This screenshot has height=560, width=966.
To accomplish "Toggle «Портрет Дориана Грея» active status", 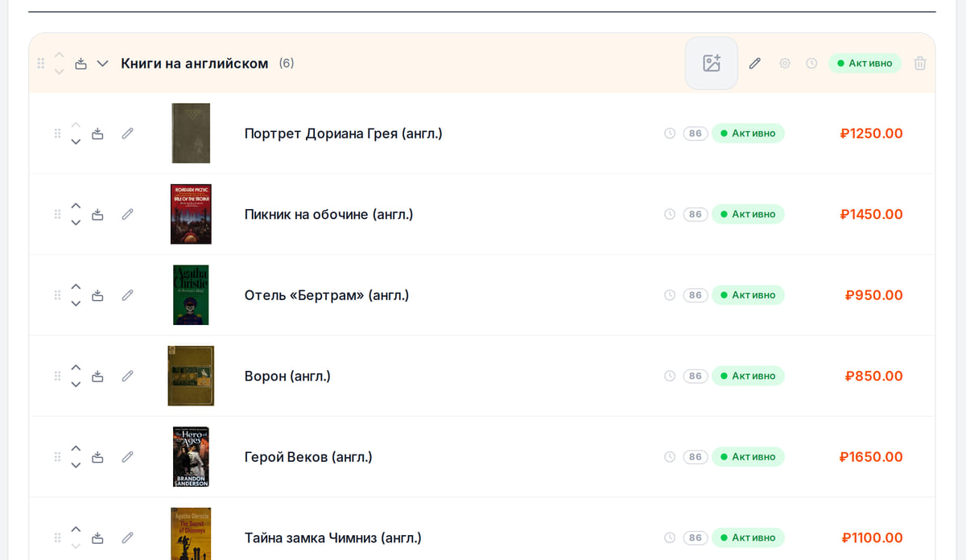I will click(x=748, y=134).
